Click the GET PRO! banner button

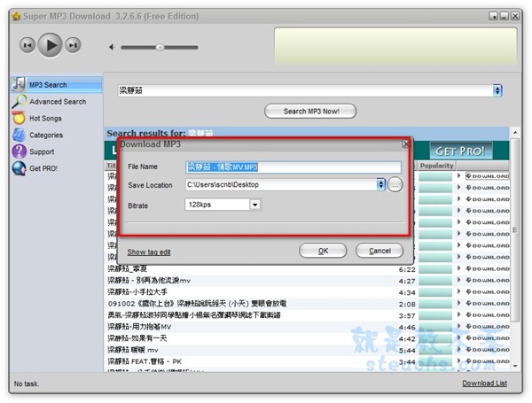pyautogui.click(x=460, y=151)
